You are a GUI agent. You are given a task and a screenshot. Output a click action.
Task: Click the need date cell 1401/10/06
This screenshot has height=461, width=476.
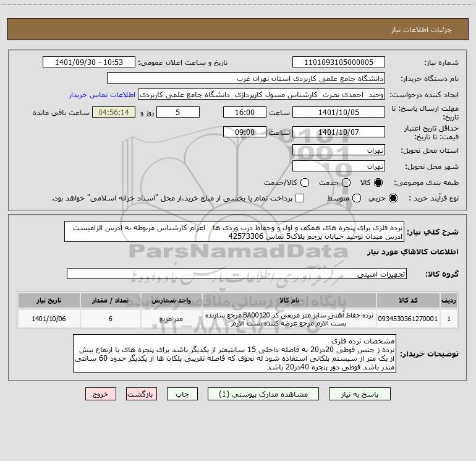49,319
